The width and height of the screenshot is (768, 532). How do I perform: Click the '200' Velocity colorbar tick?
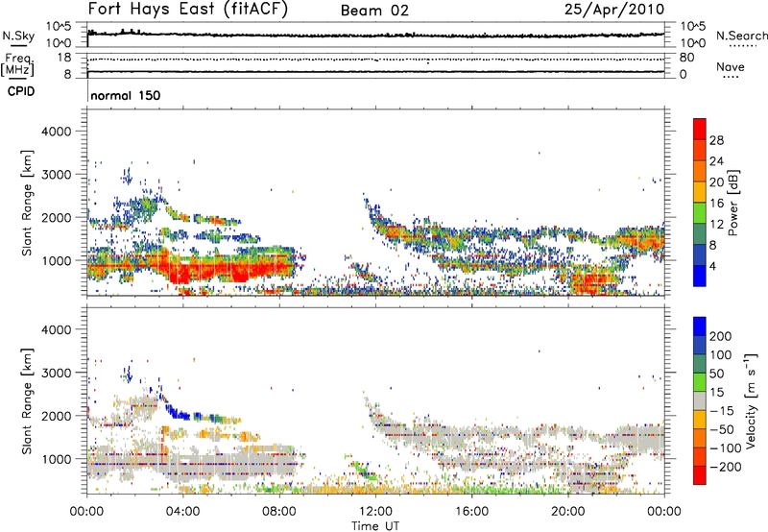click(x=721, y=336)
